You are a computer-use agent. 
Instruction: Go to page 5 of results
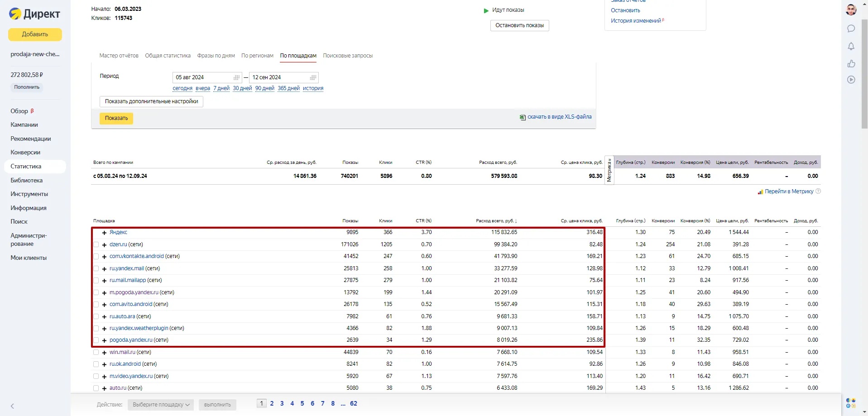[302, 403]
